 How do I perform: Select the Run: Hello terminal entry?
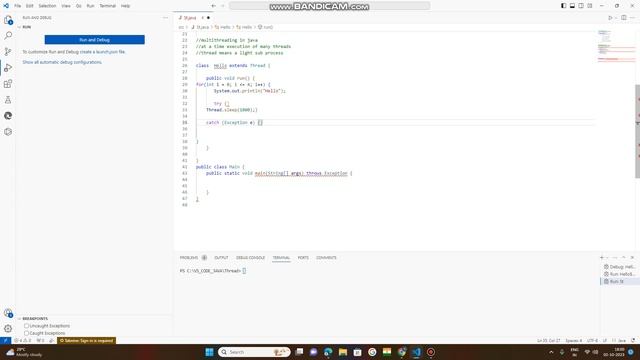click(x=619, y=274)
